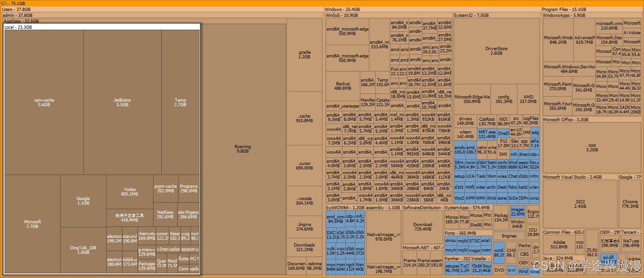Select the .lingma 374.6MB block

coord(304,227)
